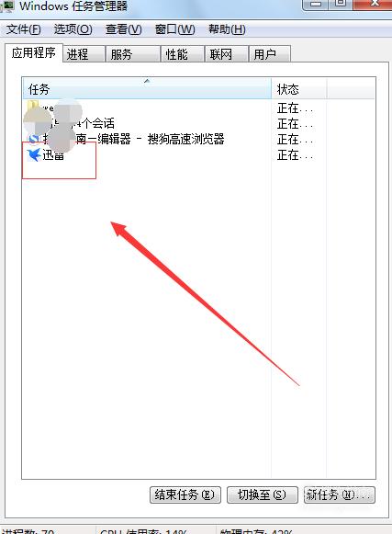Select the 迅雷 Thunder app icon
The width and height of the screenshot is (392, 534).
coord(34,155)
